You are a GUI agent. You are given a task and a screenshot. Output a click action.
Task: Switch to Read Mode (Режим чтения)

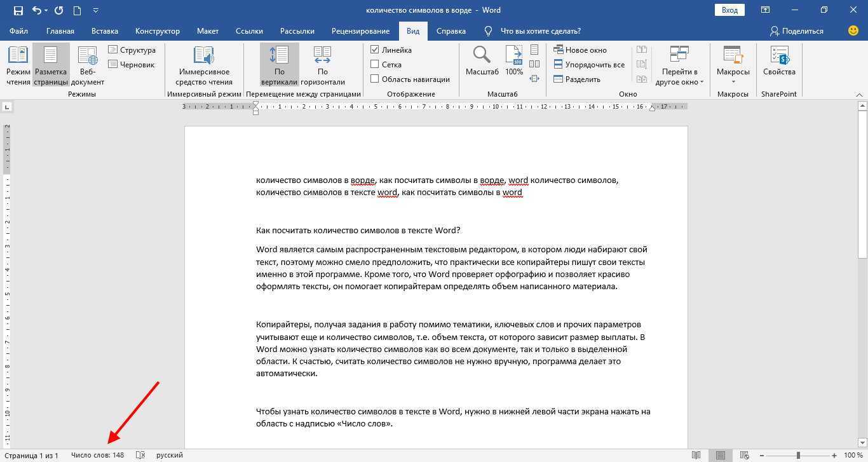click(x=18, y=65)
